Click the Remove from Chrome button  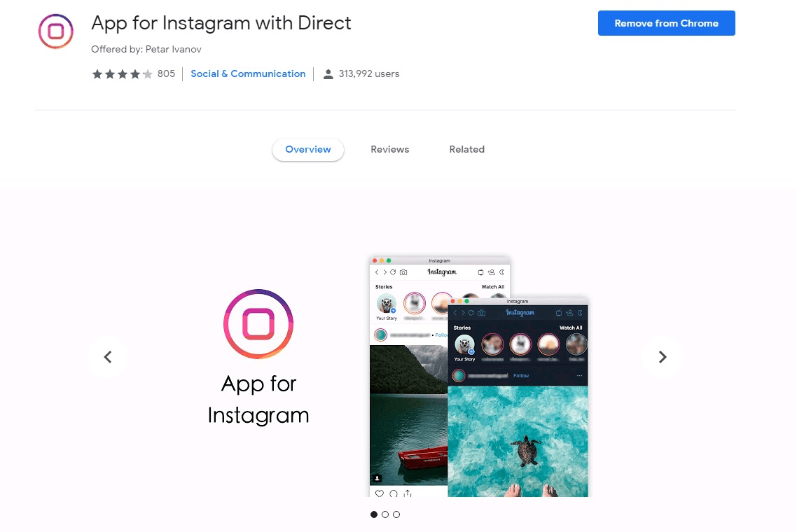coord(666,23)
